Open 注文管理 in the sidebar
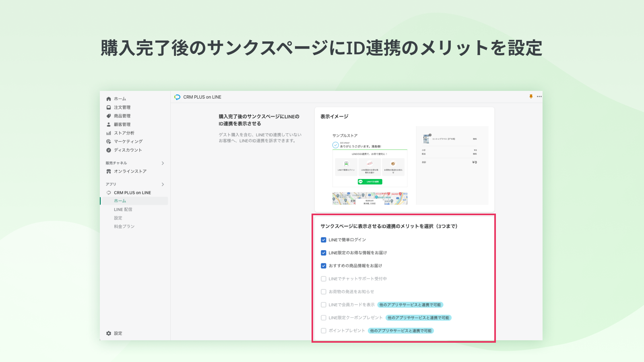 (x=122, y=107)
